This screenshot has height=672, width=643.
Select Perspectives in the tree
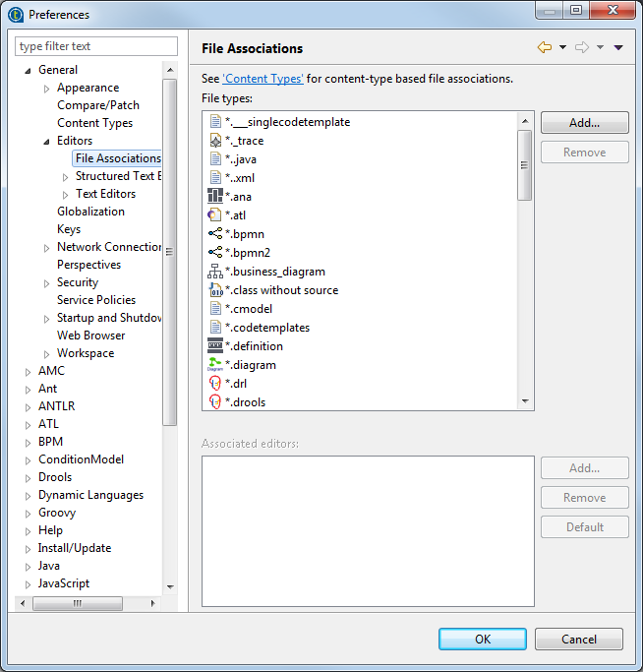tap(88, 265)
